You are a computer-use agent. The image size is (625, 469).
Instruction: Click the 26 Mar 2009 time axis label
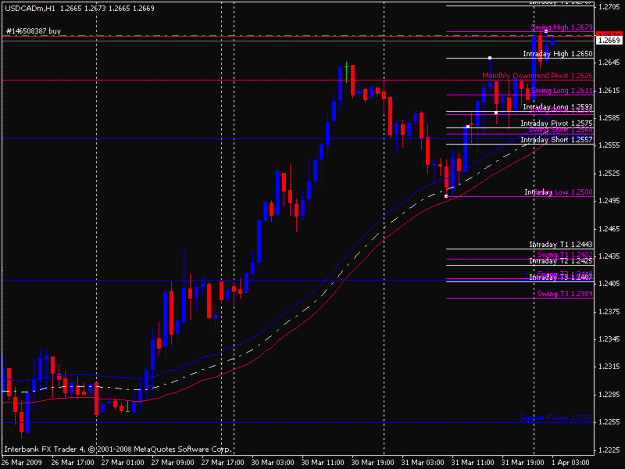point(22,463)
